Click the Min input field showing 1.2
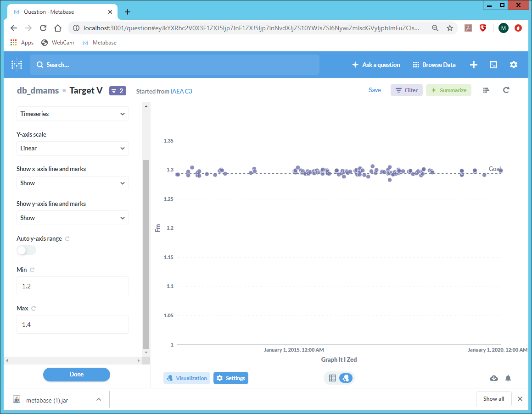 73,286
